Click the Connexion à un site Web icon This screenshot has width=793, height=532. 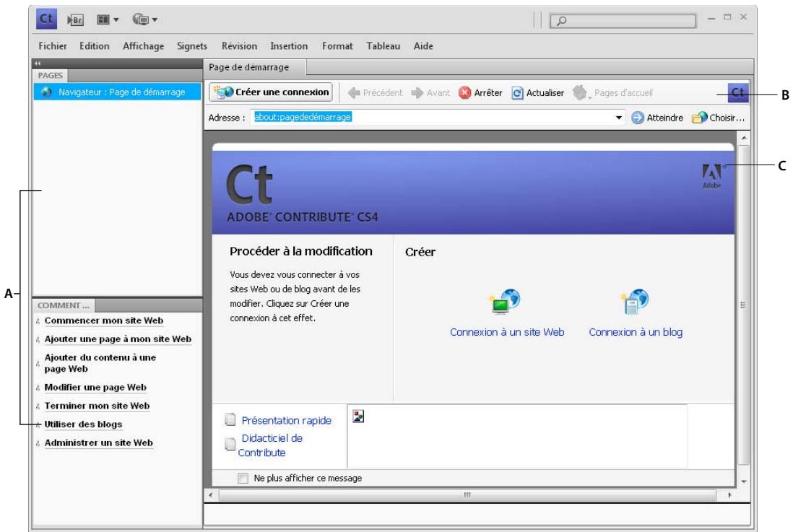503,302
